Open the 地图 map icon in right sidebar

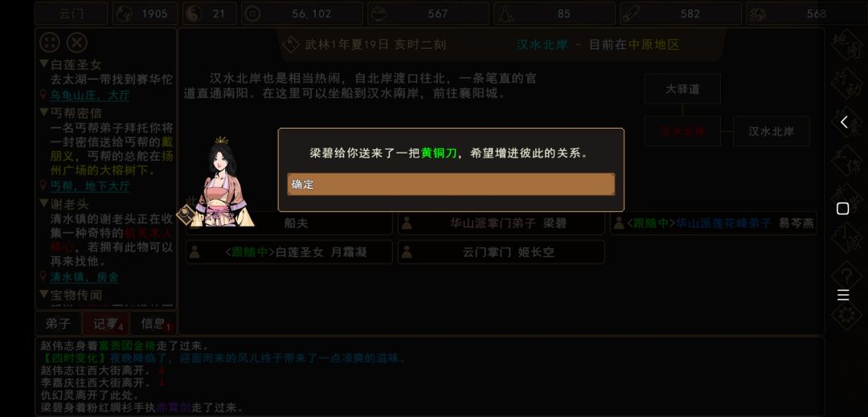click(x=846, y=46)
